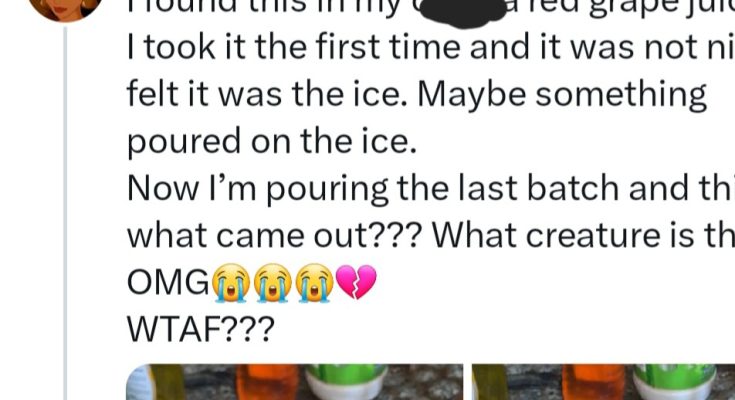
Task: Click the second crying face emoji
Action: [273, 283]
